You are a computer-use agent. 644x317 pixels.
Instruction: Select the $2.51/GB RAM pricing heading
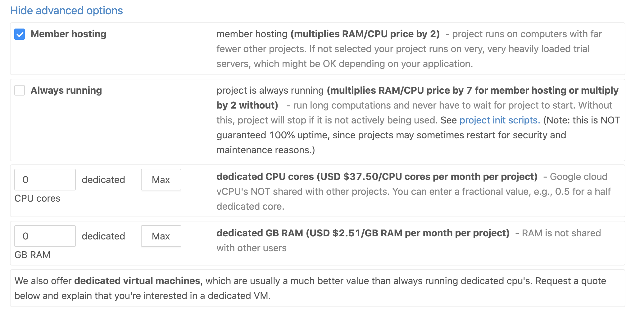tap(363, 233)
